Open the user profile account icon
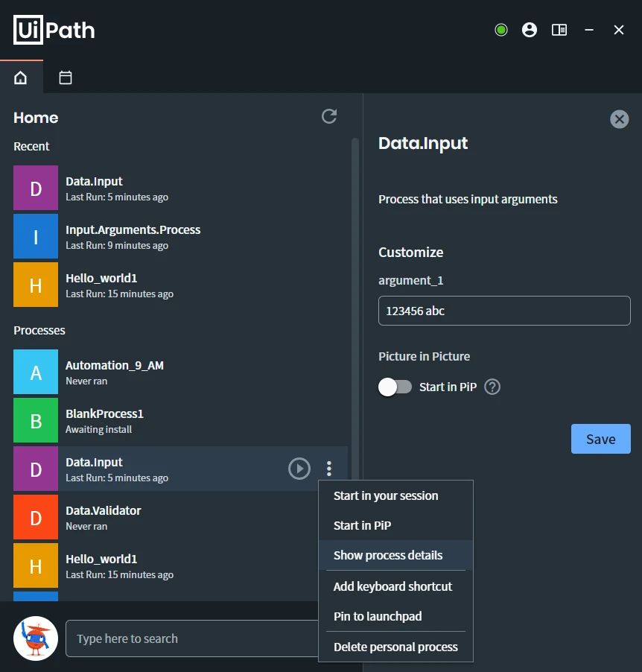Image resolution: width=642 pixels, height=672 pixels. [530, 30]
